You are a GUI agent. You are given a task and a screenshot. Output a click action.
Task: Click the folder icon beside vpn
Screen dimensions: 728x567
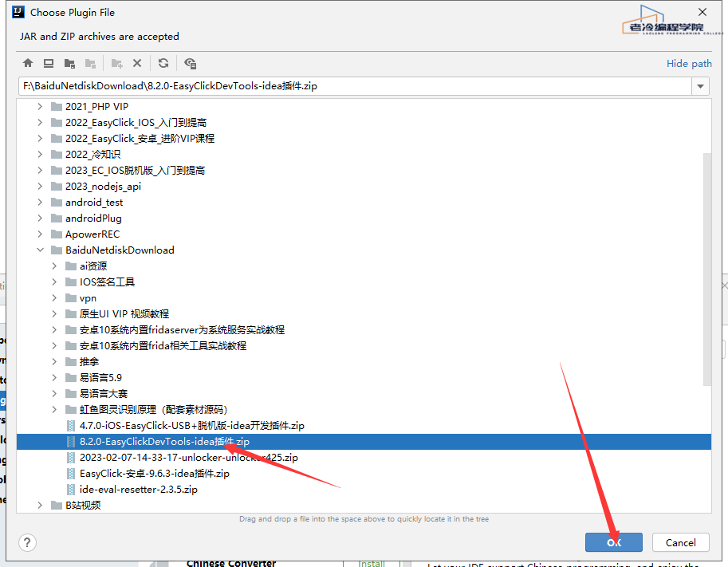(x=71, y=297)
